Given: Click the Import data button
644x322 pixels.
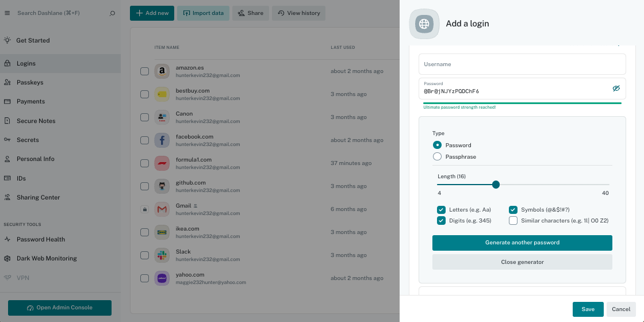Looking at the screenshot, I should coord(204,13).
